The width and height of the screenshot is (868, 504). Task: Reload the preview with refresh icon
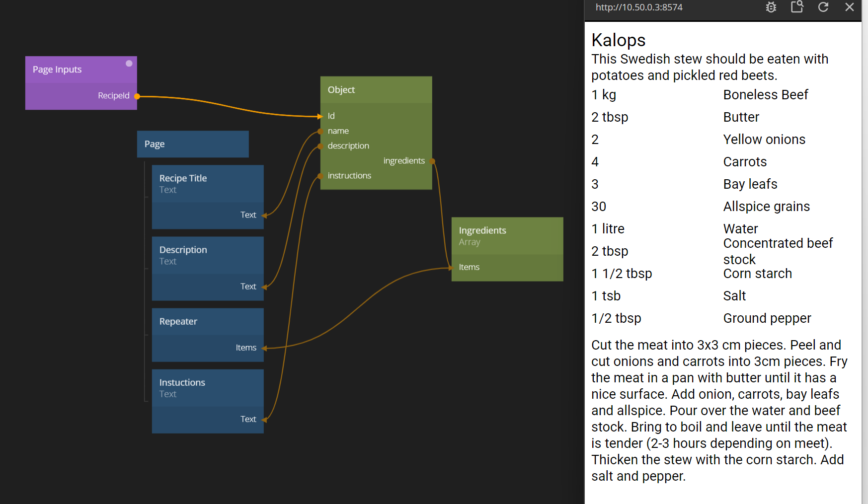point(823,7)
